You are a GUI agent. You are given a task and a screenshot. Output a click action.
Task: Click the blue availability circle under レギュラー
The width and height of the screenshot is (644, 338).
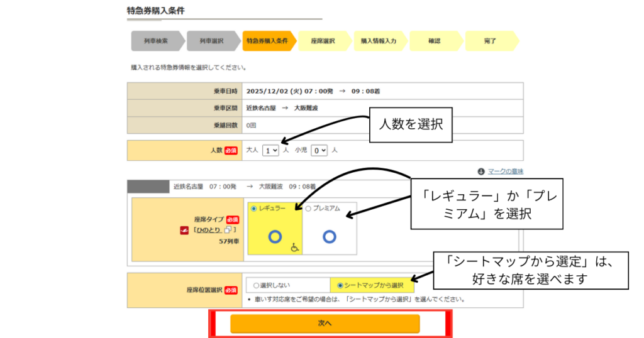click(x=274, y=236)
